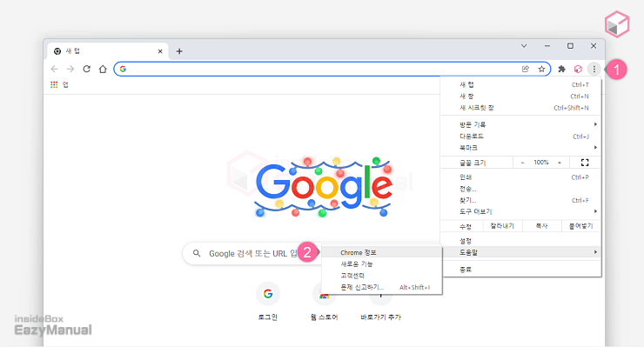Open the tab search chevron
Image resolution: width=644 pixels, height=347 pixels.
point(524,46)
